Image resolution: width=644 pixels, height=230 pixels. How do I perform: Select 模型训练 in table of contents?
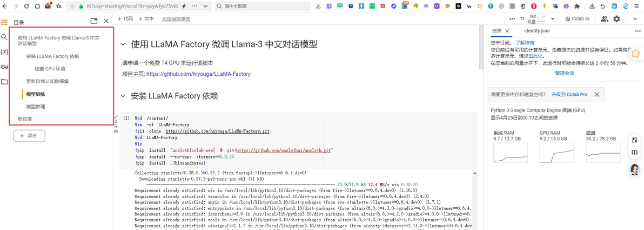[36, 94]
